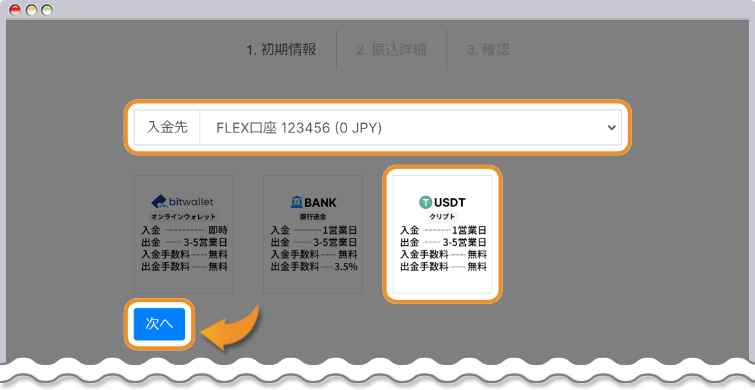Click the オンラインウォレット label
The width and height of the screenshot is (755, 390).
tap(183, 216)
